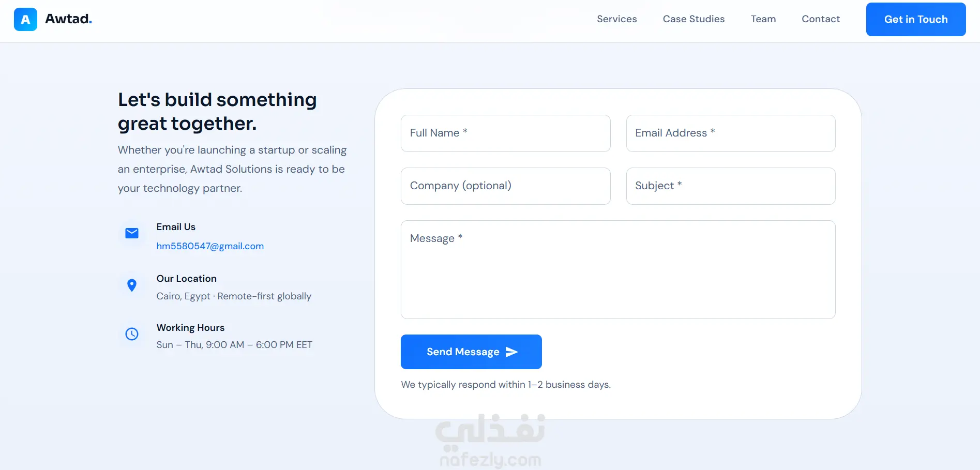Open the hm5580547@gmail.com email link

click(x=210, y=246)
